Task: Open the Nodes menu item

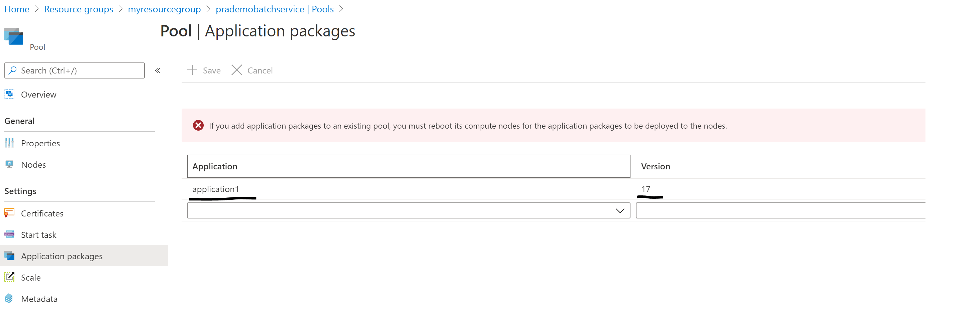Action: (33, 165)
